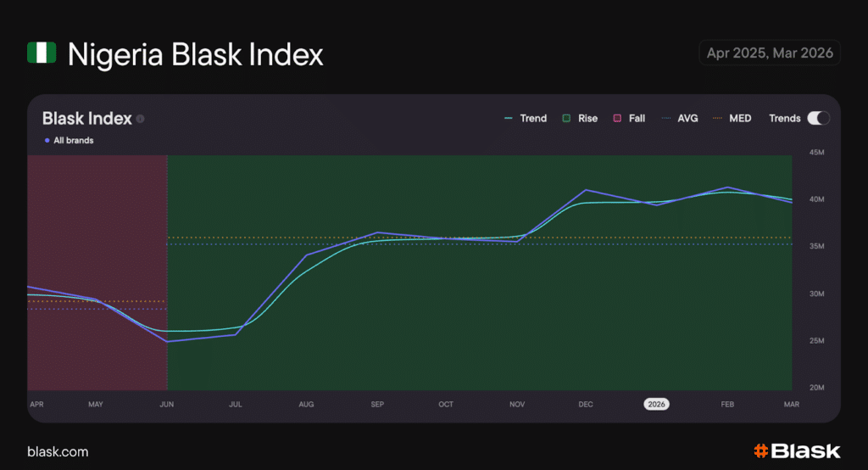The width and height of the screenshot is (868, 470).
Task: Click the All brands series label
Action: point(69,140)
